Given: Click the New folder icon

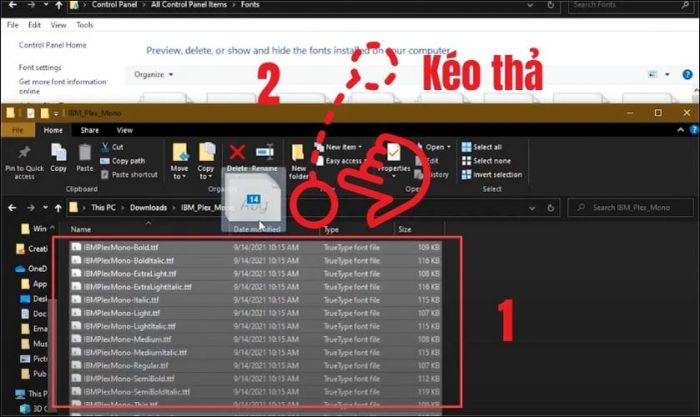Looking at the screenshot, I should tap(298, 153).
